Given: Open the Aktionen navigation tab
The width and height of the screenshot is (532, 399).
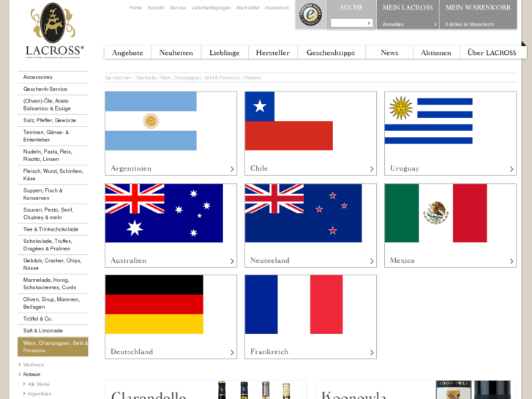Looking at the screenshot, I should 436,53.
